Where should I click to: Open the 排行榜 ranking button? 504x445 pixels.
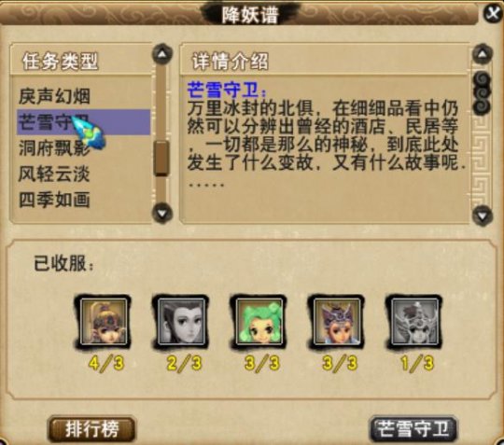tap(91, 429)
